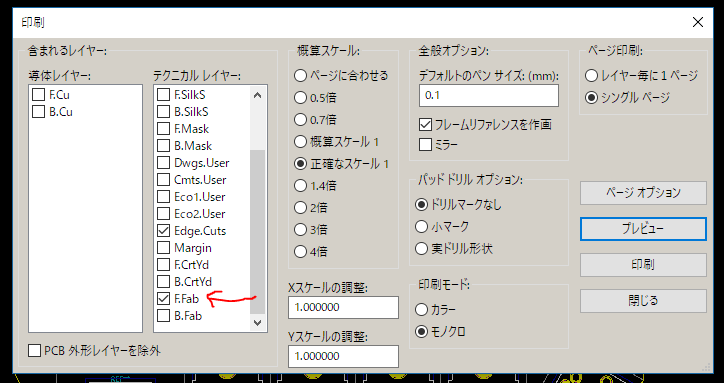The height and width of the screenshot is (383, 724).
Task: Click the Xスケールの調整 input field
Action: click(x=343, y=308)
